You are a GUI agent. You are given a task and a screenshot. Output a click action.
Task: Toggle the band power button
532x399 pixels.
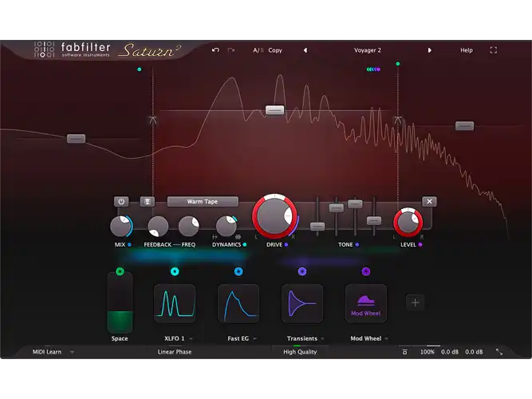click(121, 201)
